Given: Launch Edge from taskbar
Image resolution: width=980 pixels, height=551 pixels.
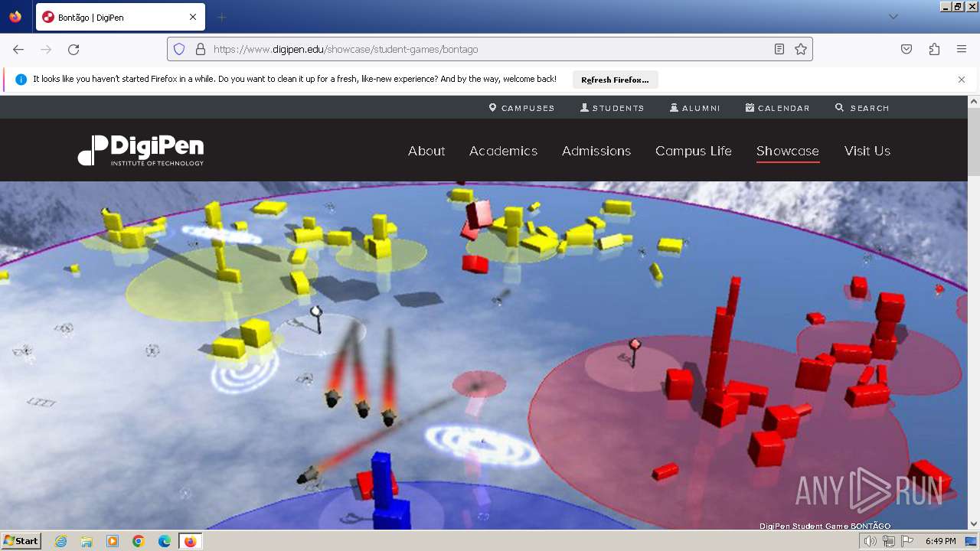Looking at the screenshot, I should click(x=165, y=541).
